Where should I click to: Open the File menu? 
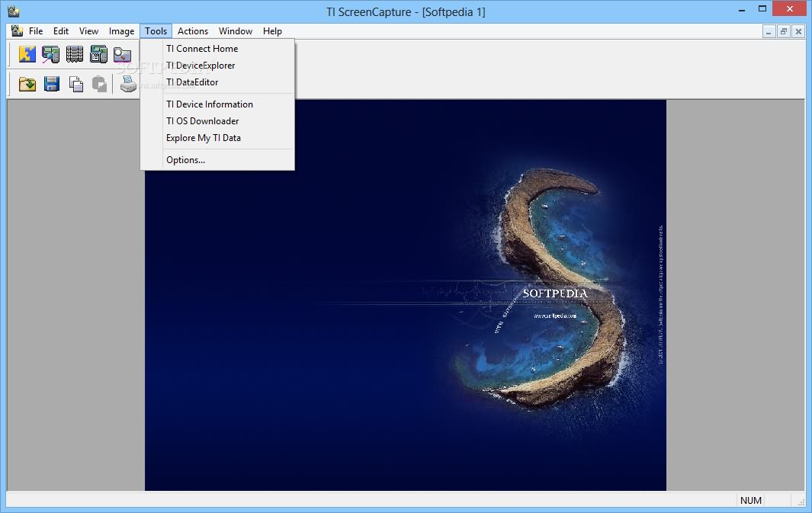(x=36, y=31)
